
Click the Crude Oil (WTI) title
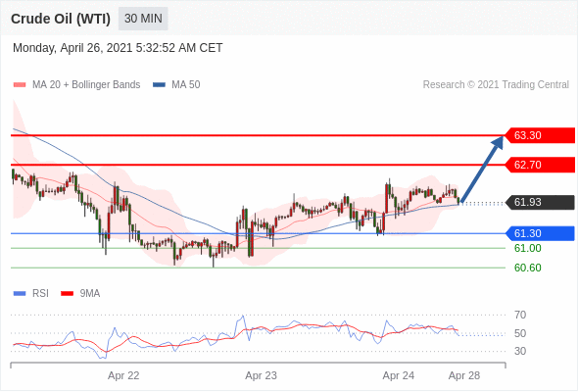pyautogui.click(x=61, y=19)
